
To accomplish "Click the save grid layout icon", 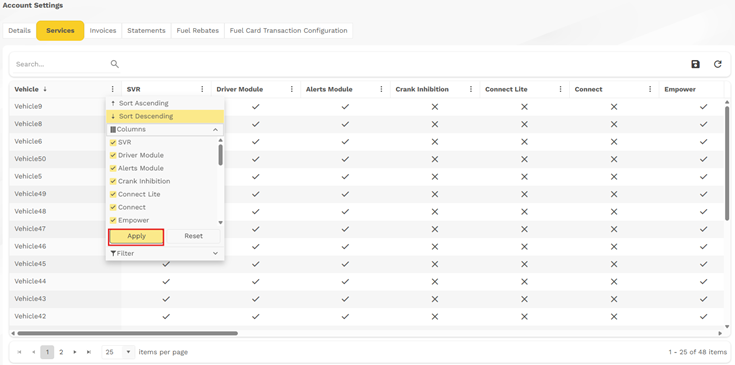I will (x=695, y=64).
